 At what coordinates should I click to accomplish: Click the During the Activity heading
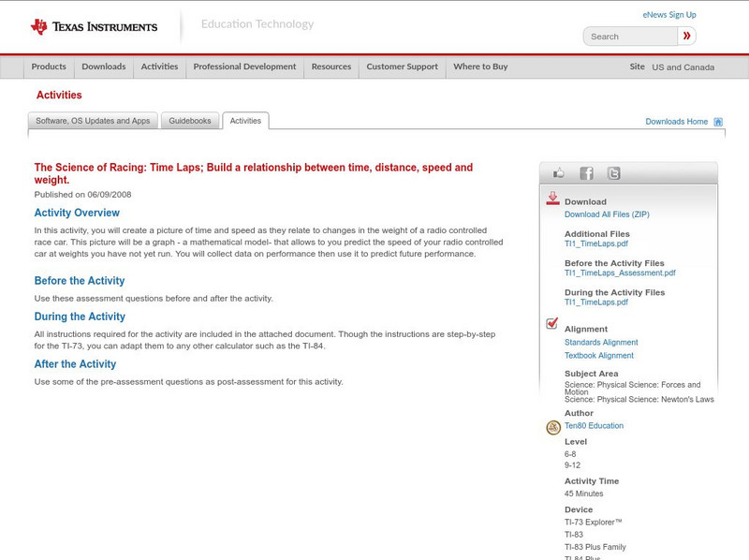point(80,317)
